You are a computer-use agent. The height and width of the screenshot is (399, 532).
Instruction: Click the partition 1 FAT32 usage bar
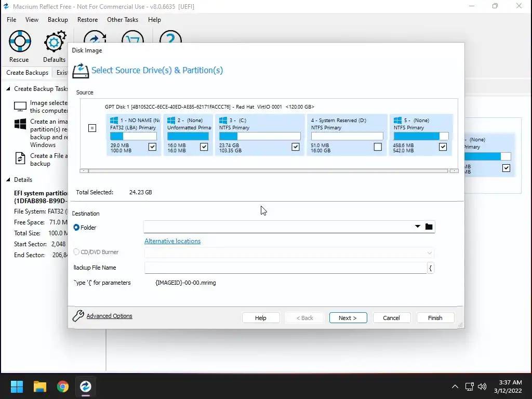point(134,137)
